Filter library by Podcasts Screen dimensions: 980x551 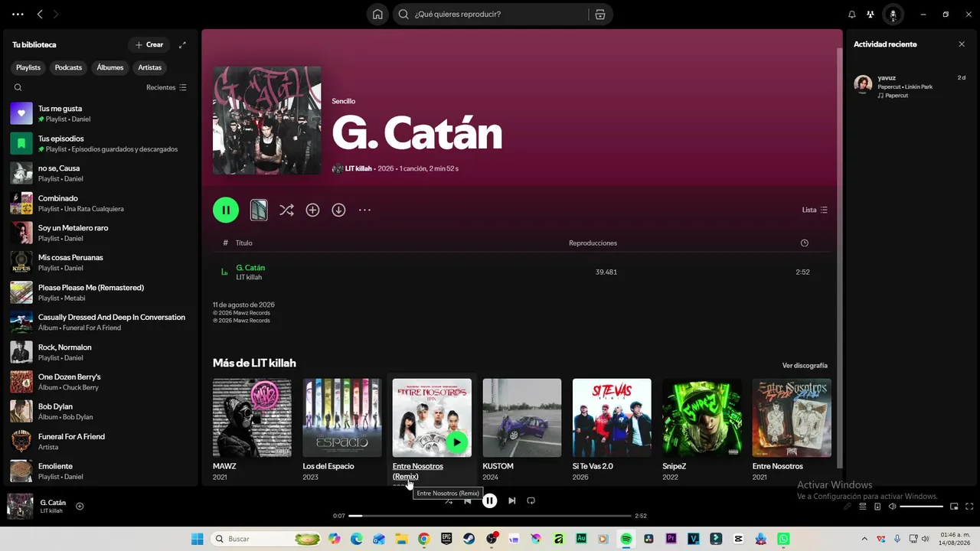[x=68, y=67]
